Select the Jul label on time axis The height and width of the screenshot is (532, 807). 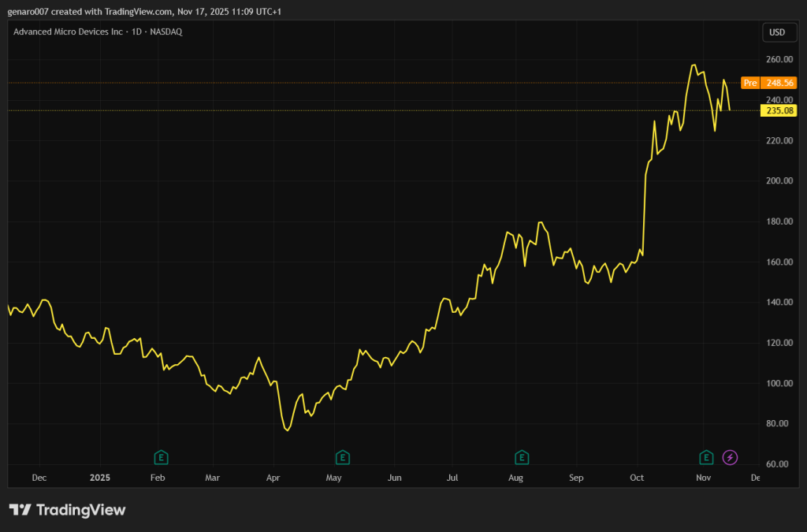[452, 478]
